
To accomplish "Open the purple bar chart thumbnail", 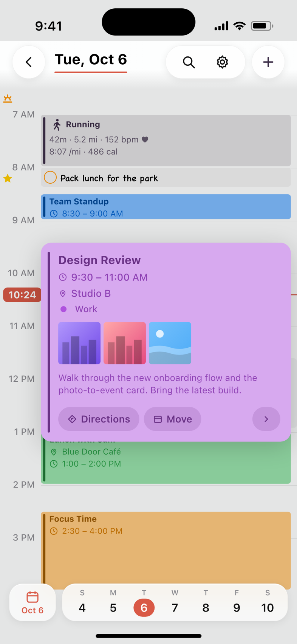I will 79,343.
